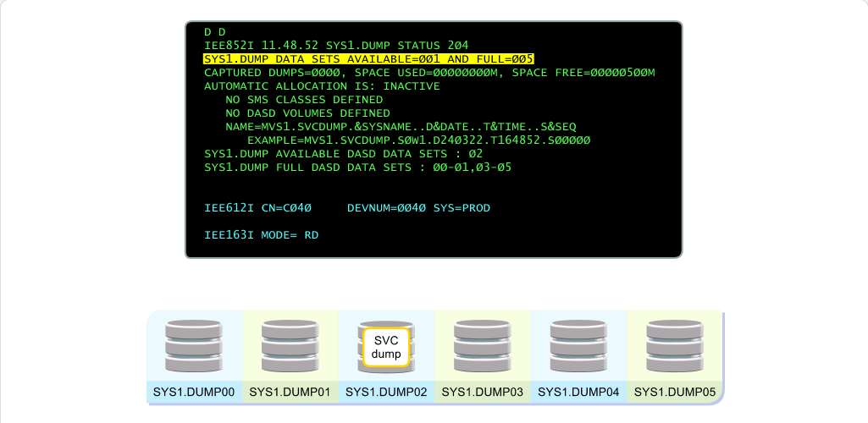The width and height of the screenshot is (868, 423).
Task: Select the SYS1.DUMP00 label
Action: tap(194, 392)
